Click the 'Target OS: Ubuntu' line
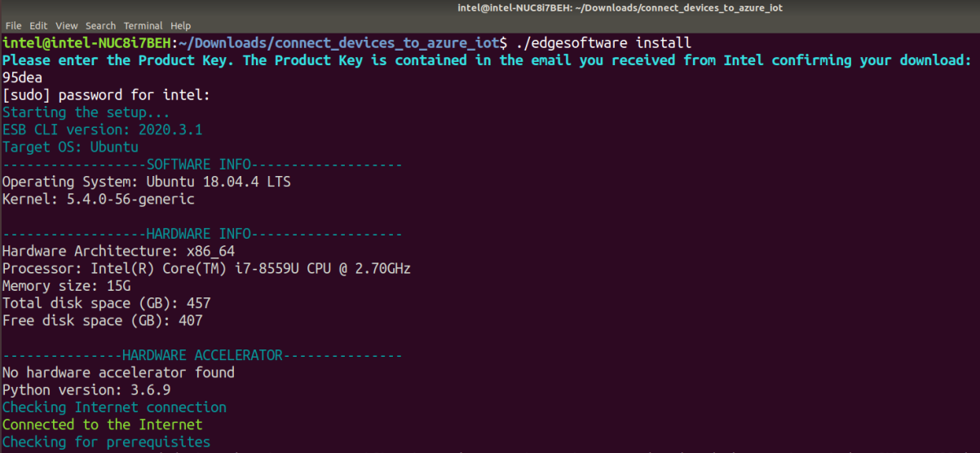This screenshot has height=453, width=980. point(70,147)
